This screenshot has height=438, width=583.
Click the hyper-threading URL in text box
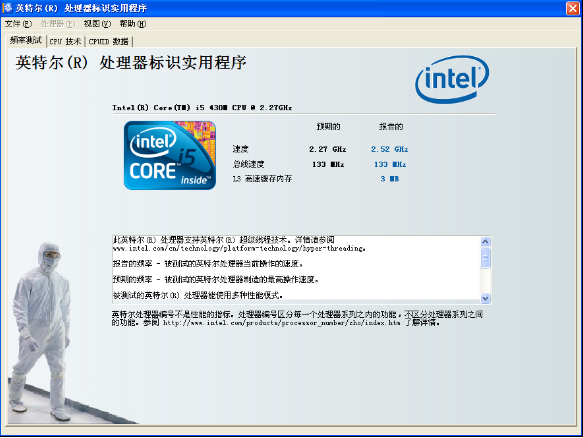point(239,248)
